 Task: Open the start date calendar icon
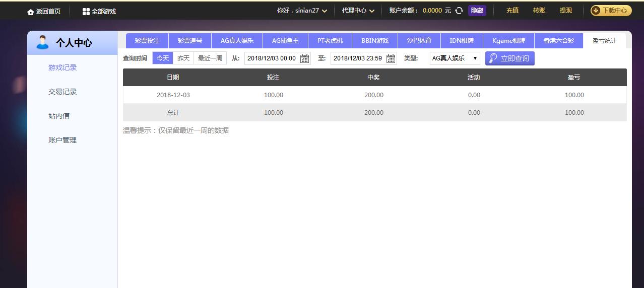click(x=304, y=58)
